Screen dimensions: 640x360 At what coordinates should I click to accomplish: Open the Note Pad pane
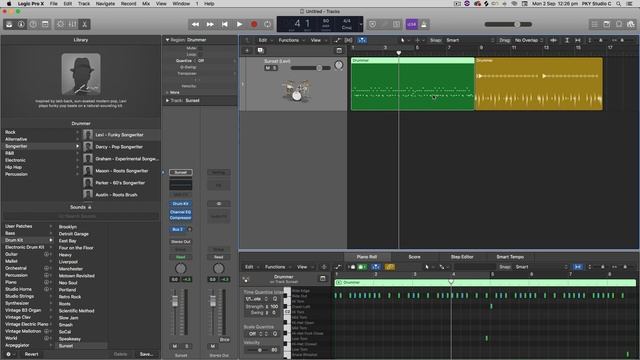[607, 24]
